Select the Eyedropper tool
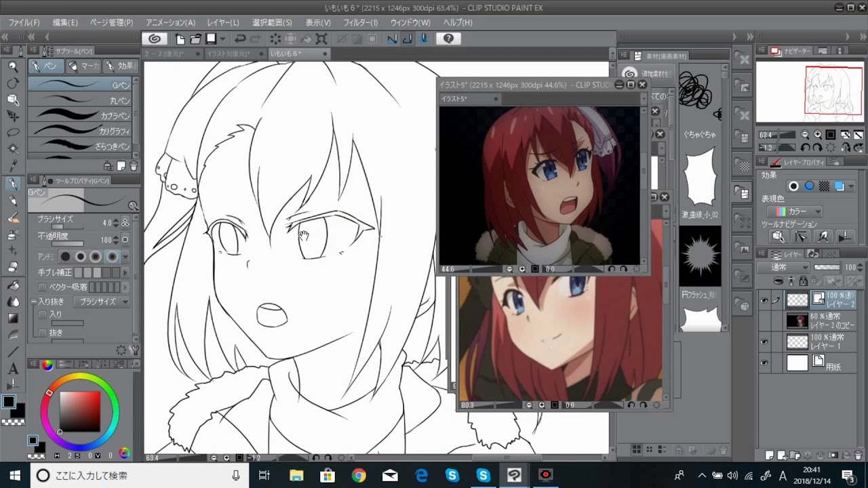 coord(13,165)
